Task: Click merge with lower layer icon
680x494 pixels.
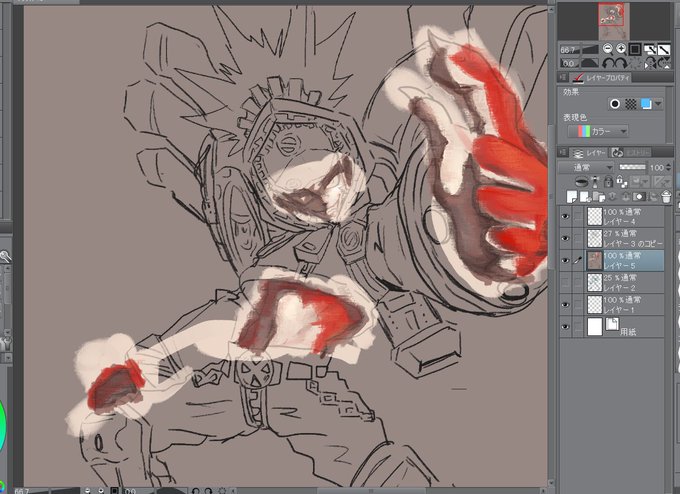Action: (626, 196)
